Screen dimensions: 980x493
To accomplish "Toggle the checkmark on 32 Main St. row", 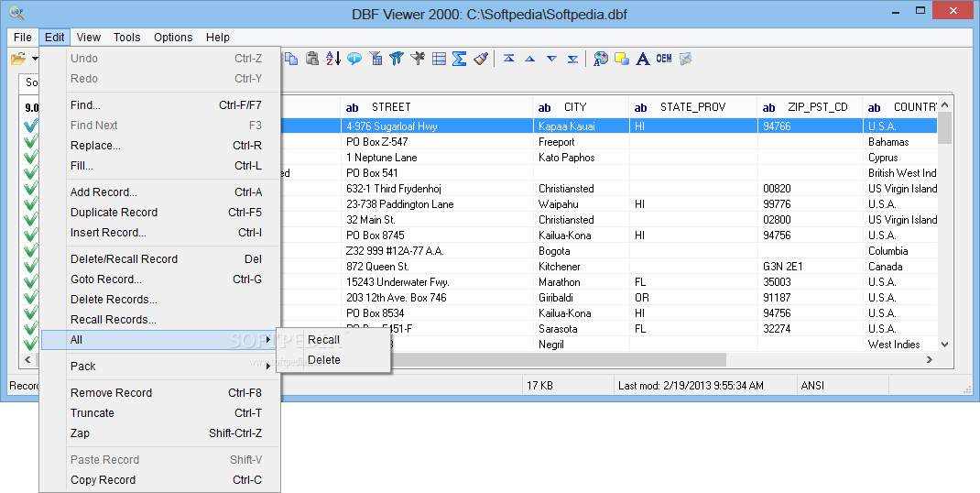I will [30, 220].
